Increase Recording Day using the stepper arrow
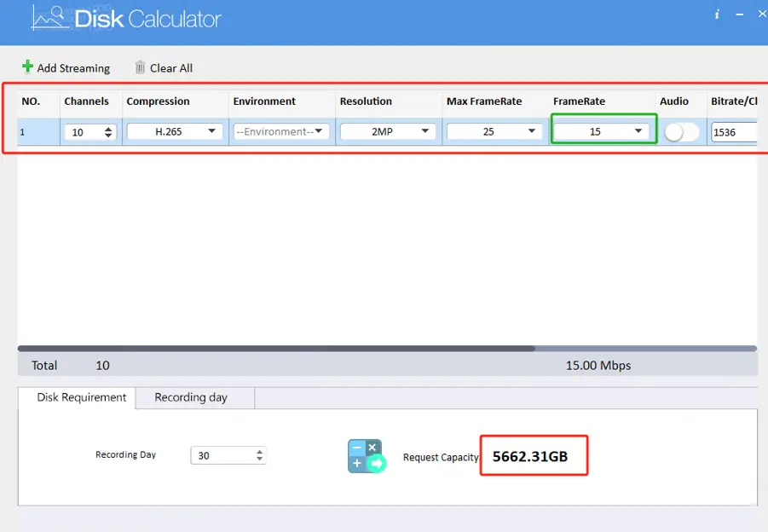This screenshot has height=532, width=768. coord(258,451)
